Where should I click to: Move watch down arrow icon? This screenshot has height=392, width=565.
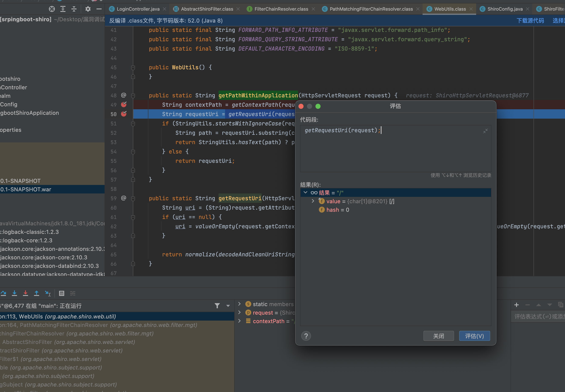pos(549,305)
